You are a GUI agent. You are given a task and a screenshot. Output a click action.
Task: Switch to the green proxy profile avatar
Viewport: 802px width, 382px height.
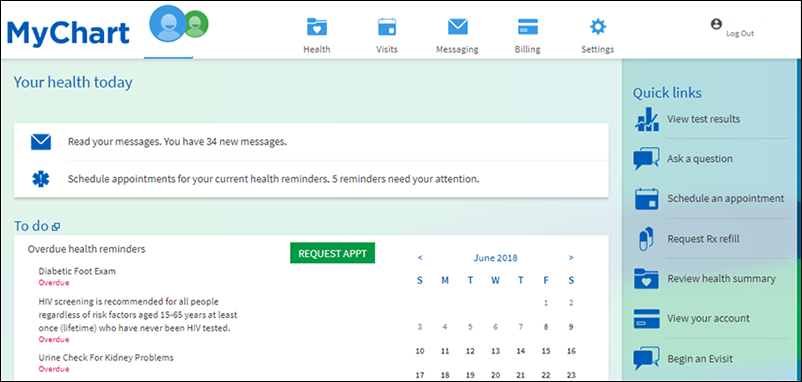pyautogui.click(x=196, y=24)
